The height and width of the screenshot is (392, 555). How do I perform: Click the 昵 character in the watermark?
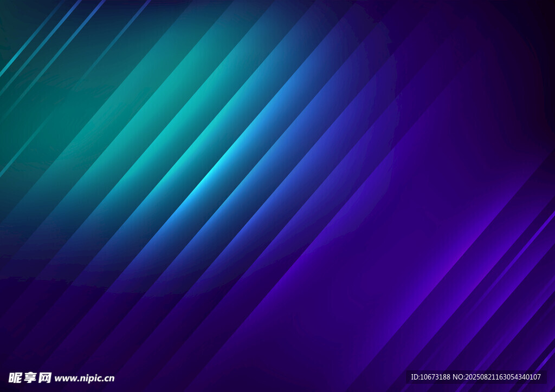(15, 377)
